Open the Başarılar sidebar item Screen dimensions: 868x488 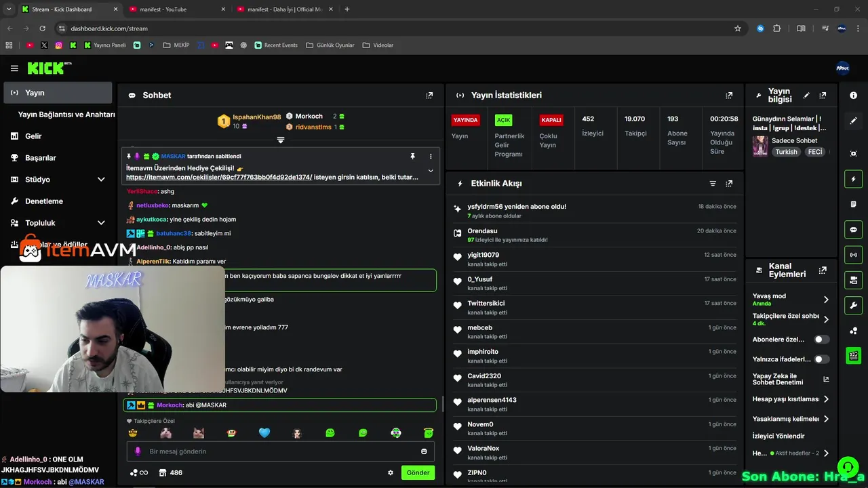tap(58, 158)
